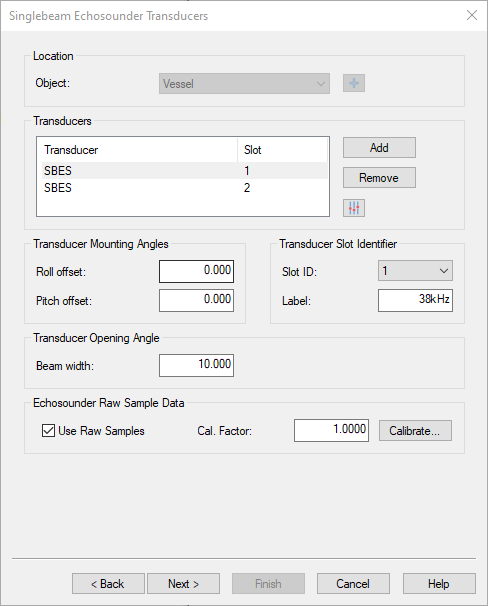488x606 pixels.
Task: Open Help for this dialog
Action: point(439,584)
